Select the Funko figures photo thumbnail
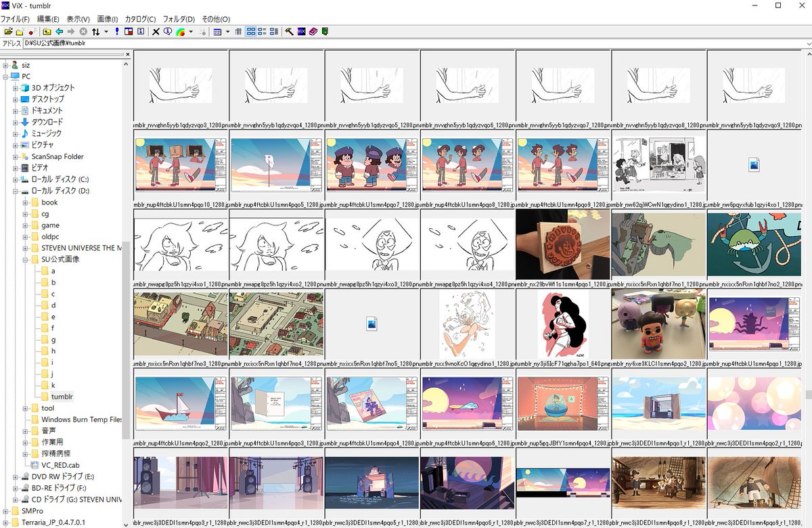812x528 pixels. (x=658, y=324)
